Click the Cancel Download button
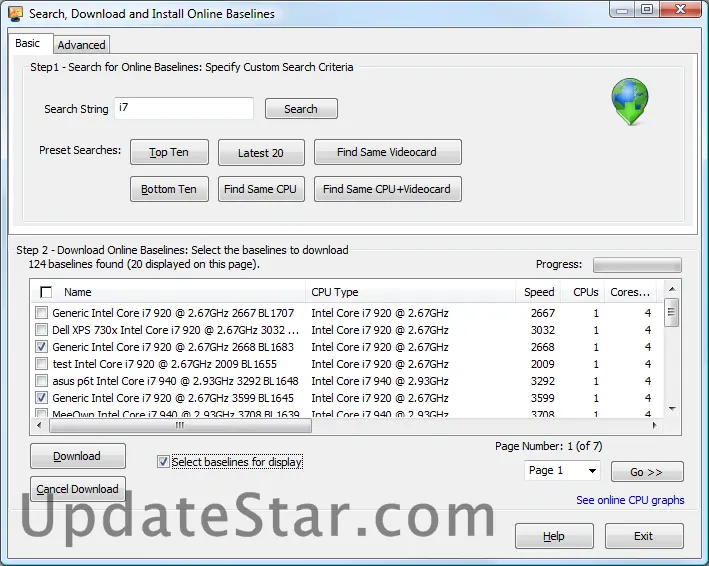 (78, 489)
